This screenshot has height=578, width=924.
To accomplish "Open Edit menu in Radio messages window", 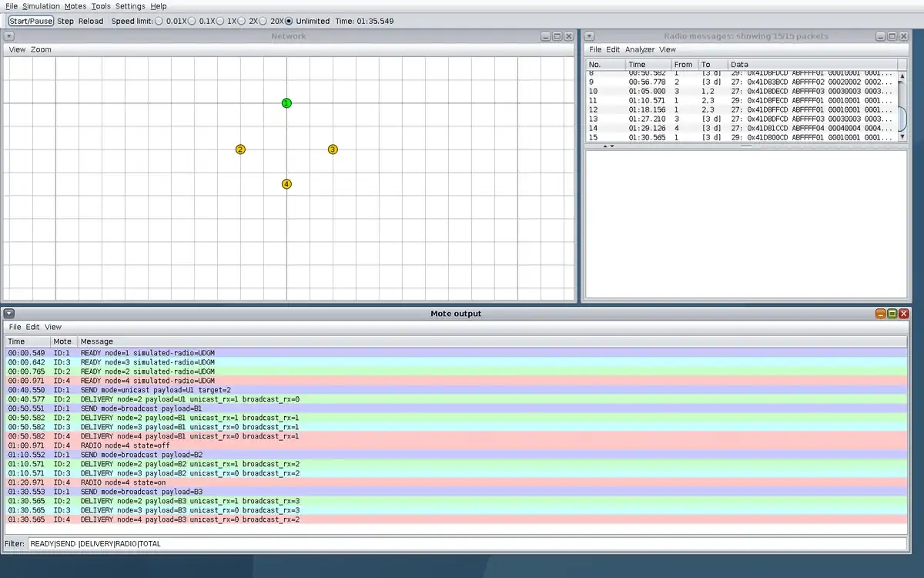I will [613, 49].
